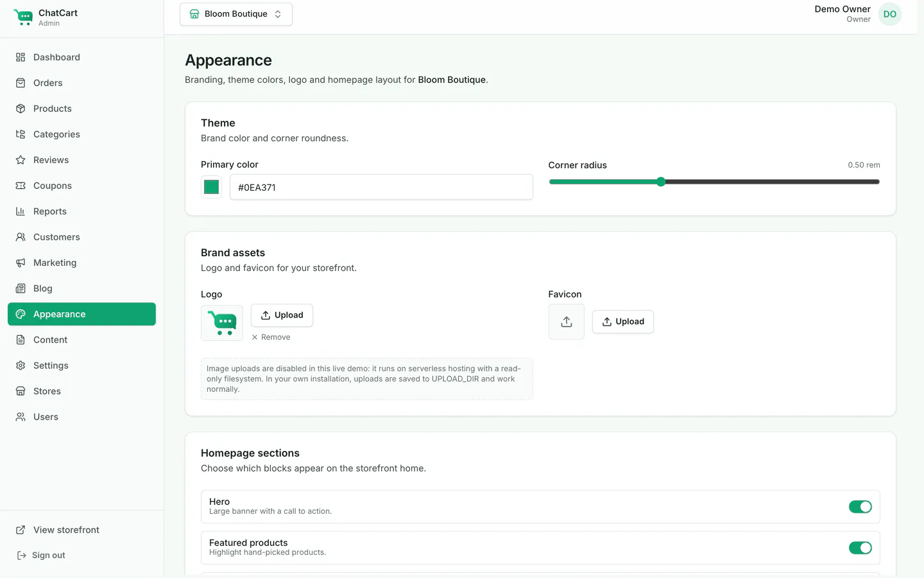Click the current logo thumbnail
Image resolution: width=924 pixels, height=578 pixels.
coord(222,323)
